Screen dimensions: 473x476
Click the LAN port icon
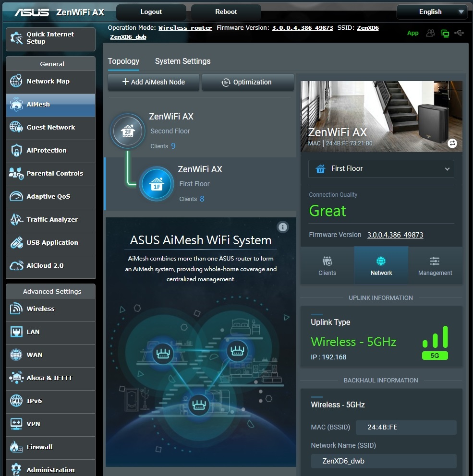(x=16, y=332)
